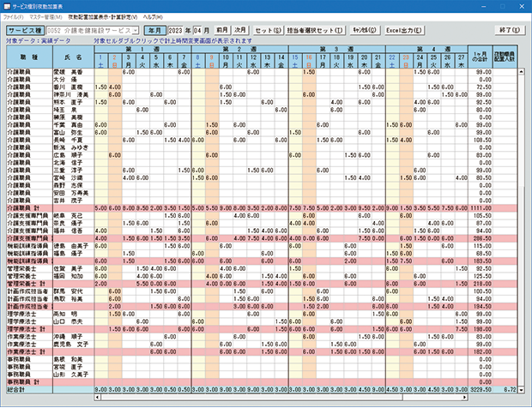Viewport: 532px width, 408px height.
Task: Select monthly total cell 286.50
Action: [481, 238]
